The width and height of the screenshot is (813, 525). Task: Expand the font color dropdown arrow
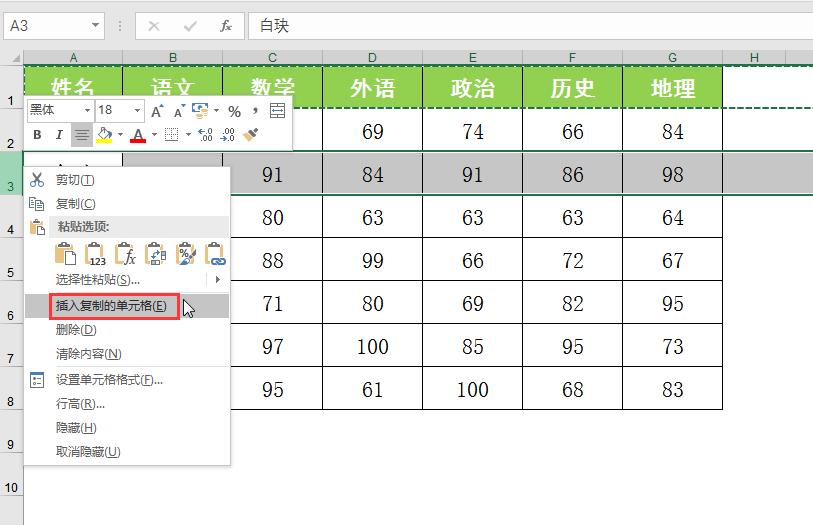(154, 135)
